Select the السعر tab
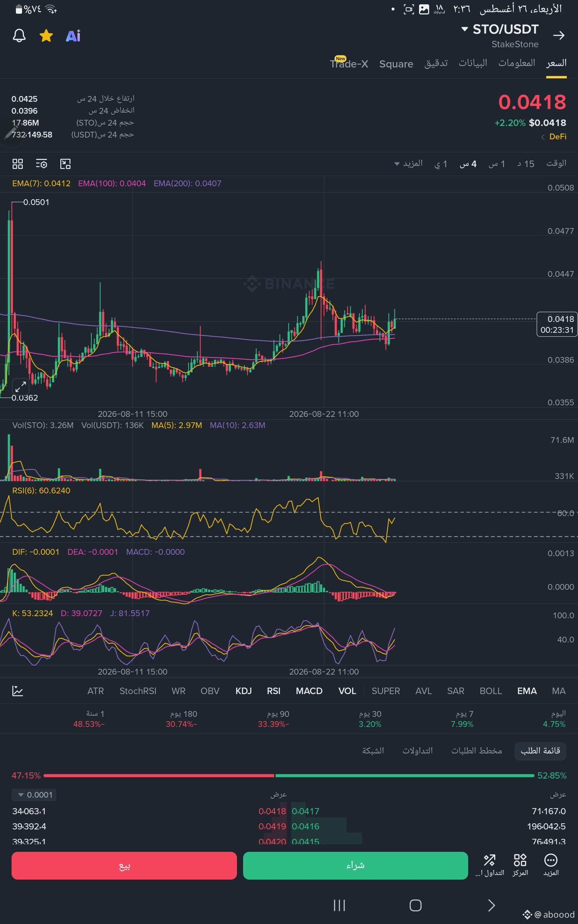 click(x=556, y=63)
